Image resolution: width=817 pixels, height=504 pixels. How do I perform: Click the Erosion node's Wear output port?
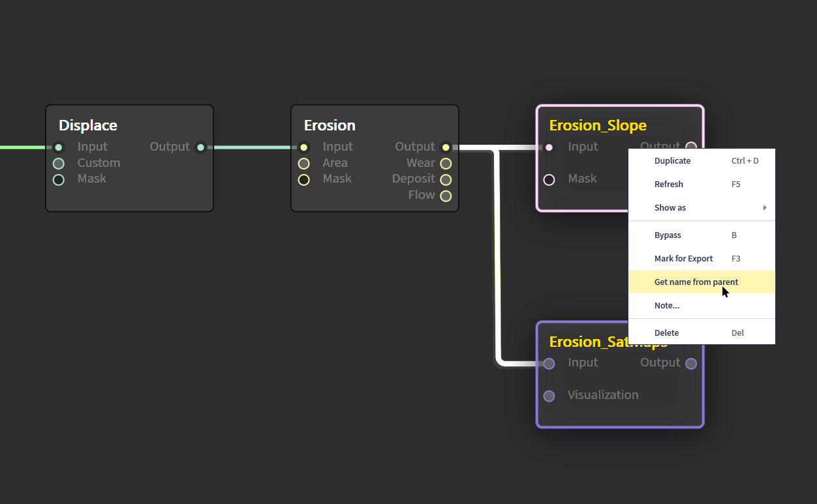(x=446, y=164)
